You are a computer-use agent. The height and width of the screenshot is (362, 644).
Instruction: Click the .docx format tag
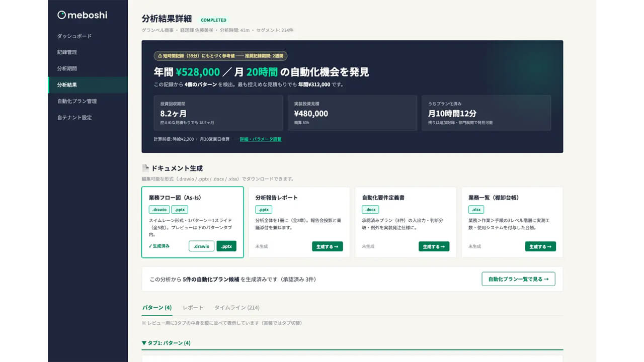point(370,210)
